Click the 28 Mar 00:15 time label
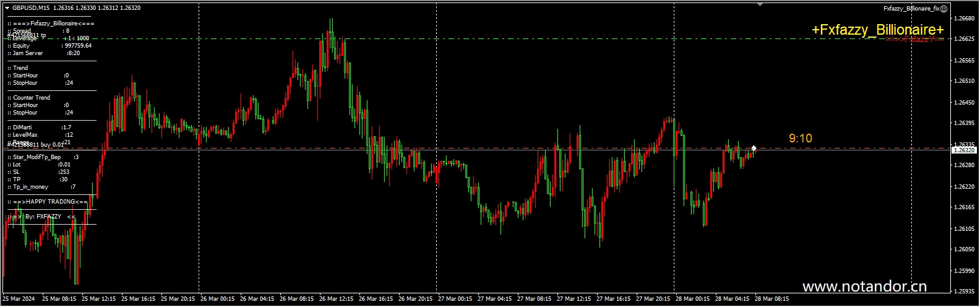The image size is (980, 307). [x=692, y=299]
